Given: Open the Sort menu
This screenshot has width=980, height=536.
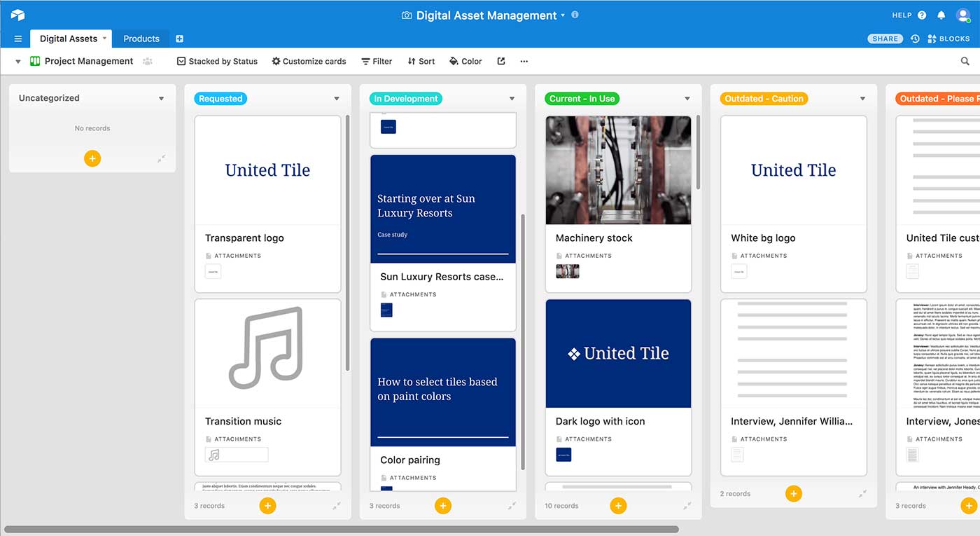Looking at the screenshot, I should (421, 61).
